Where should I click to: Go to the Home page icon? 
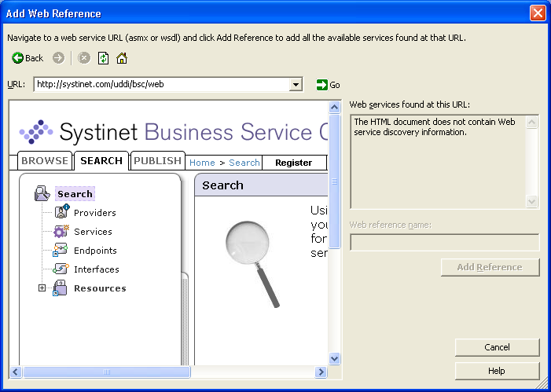point(122,58)
